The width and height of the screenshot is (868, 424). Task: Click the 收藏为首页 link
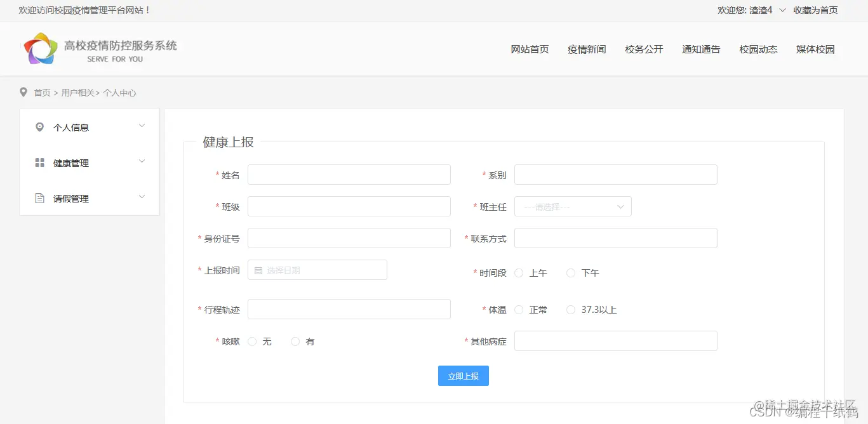click(815, 10)
